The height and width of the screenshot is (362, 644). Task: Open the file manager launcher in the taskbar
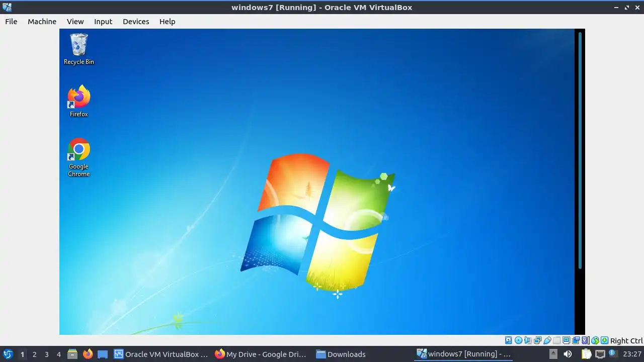click(72, 354)
